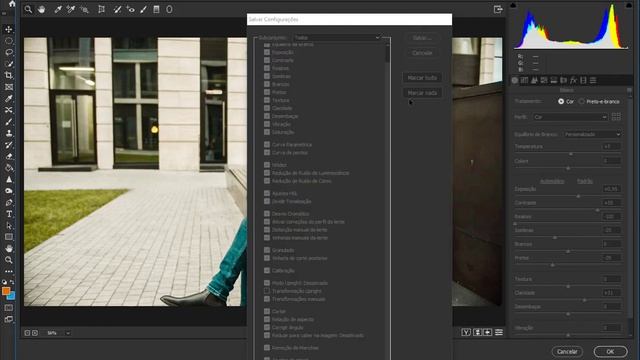Select the Graduated Filter tool

156,9
